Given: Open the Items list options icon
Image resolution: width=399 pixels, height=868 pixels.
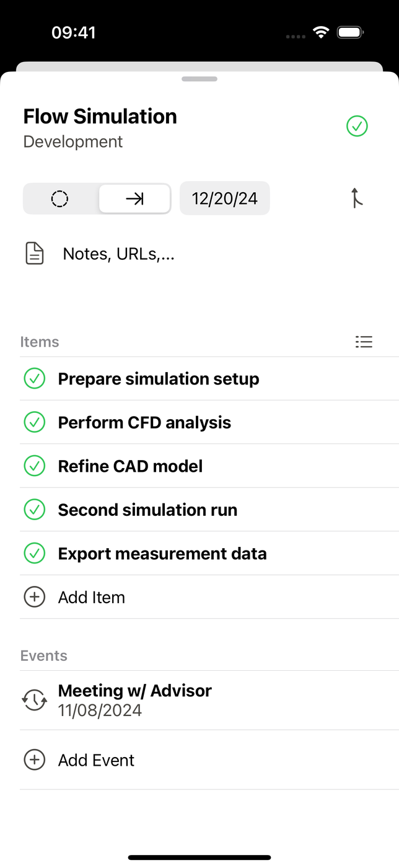Looking at the screenshot, I should point(364,342).
